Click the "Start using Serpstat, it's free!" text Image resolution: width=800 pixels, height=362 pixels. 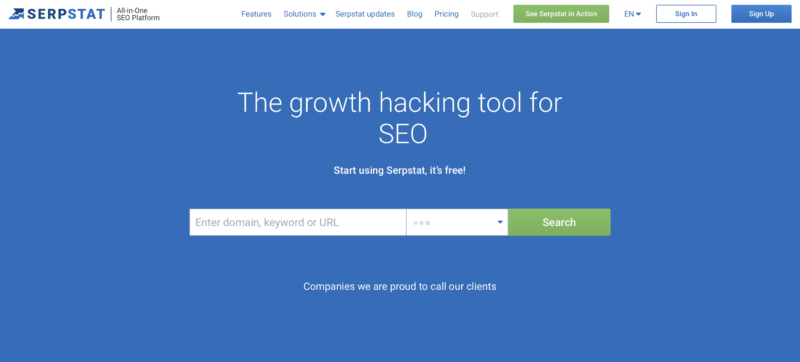point(399,170)
